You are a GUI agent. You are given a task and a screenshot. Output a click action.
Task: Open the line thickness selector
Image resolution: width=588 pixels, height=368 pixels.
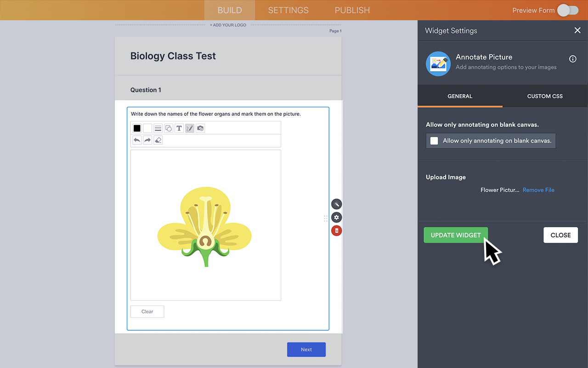pos(158,128)
